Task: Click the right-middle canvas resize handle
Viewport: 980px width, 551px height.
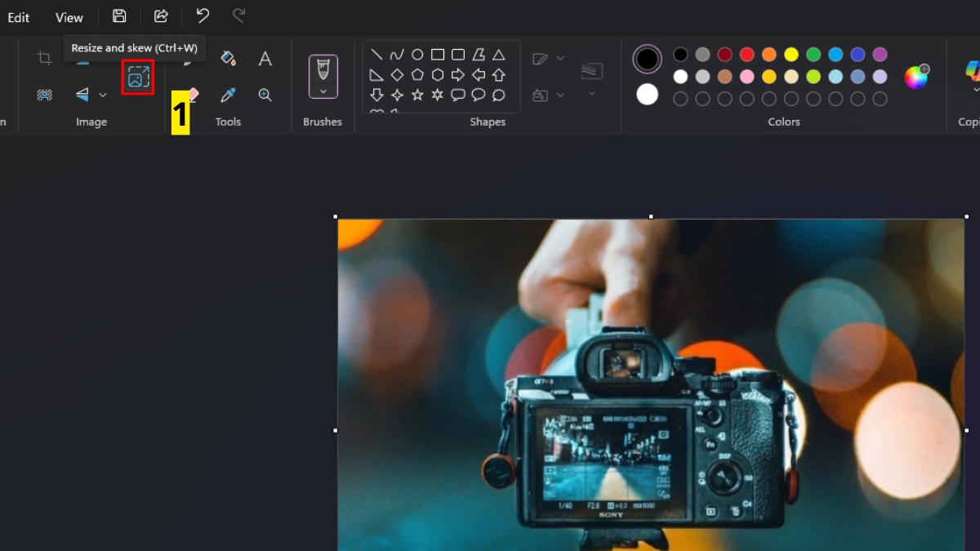Action: pos(967,430)
